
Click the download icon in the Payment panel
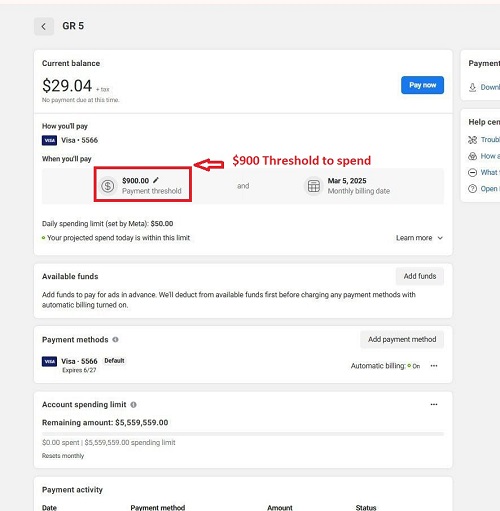point(472,87)
